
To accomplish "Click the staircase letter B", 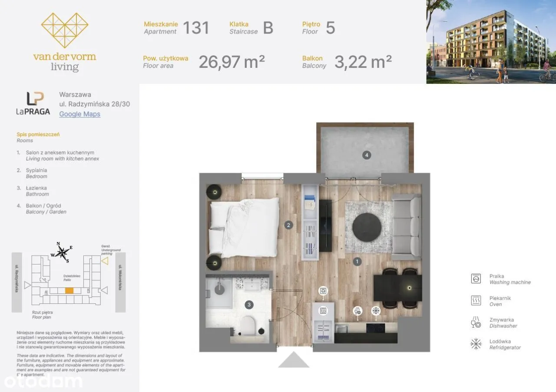I will click(268, 28).
